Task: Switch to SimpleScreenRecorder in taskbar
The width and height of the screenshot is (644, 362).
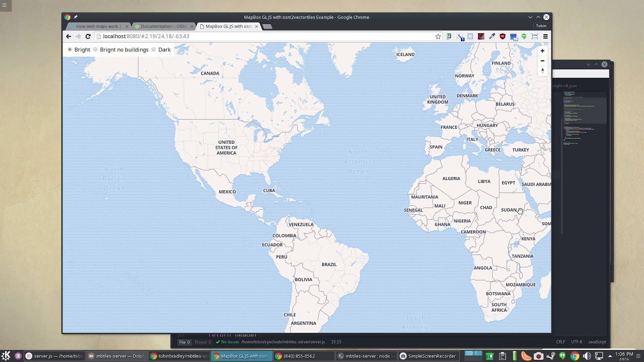Action: pos(428,356)
